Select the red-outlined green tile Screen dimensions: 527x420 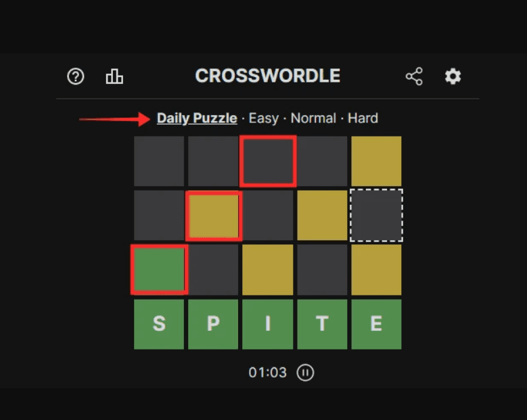(159, 270)
